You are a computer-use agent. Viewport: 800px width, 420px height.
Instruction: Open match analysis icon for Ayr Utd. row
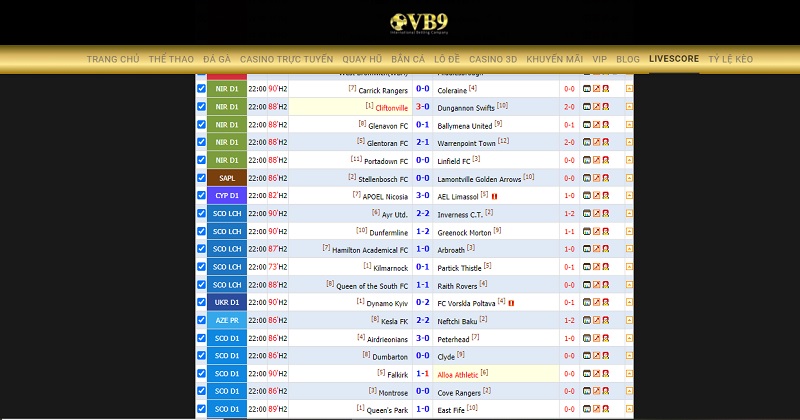587,213
